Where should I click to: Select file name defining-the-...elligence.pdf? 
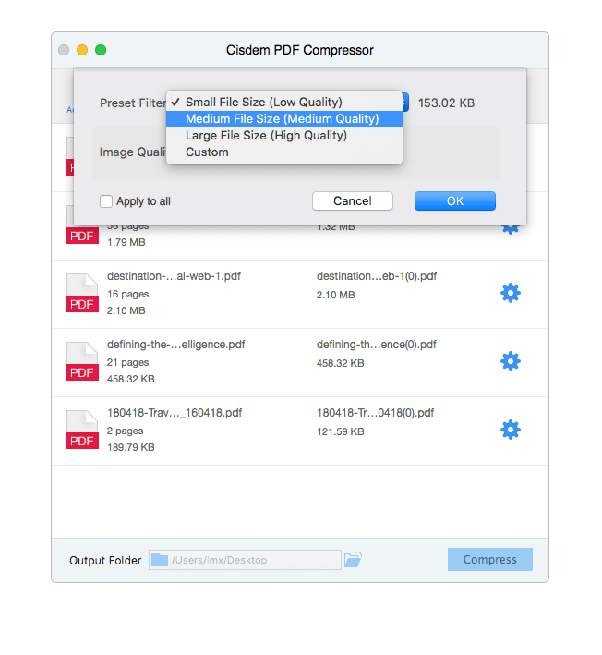(176, 345)
